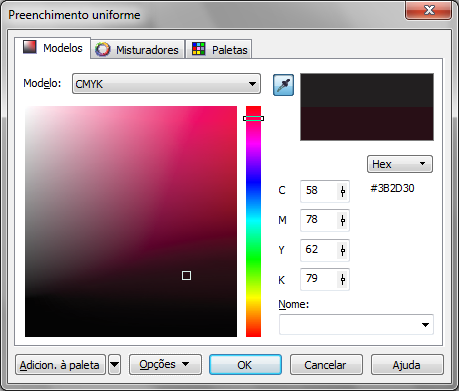
Task: Click the Cancelar button
Action: [x=326, y=365]
